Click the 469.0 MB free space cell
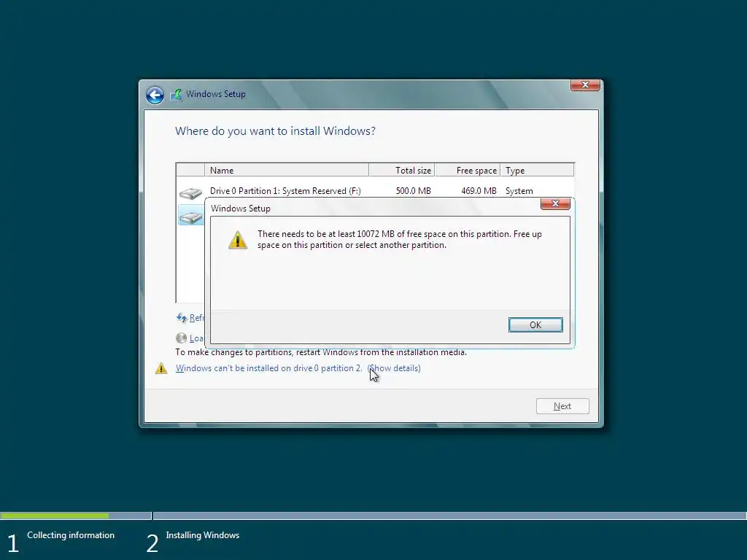Image resolution: width=747 pixels, height=560 pixels. (x=479, y=191)
